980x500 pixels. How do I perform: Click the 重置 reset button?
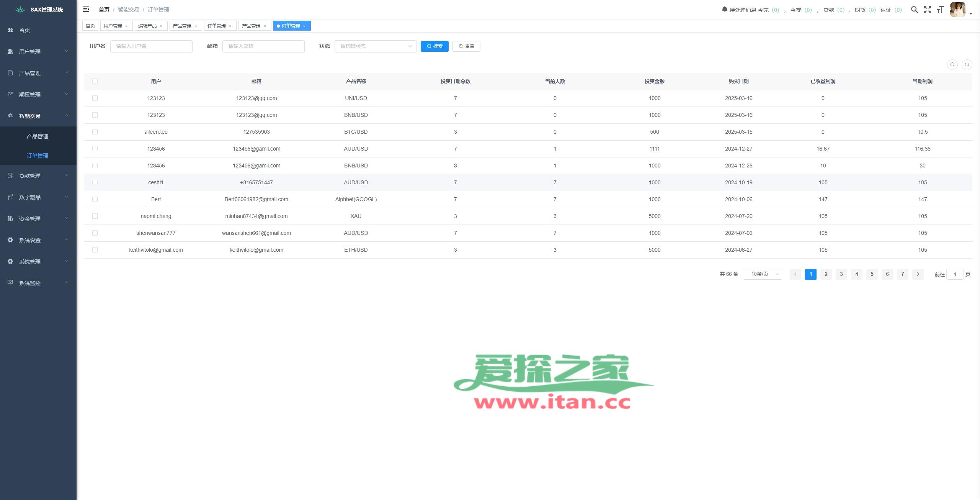[466, 46]
